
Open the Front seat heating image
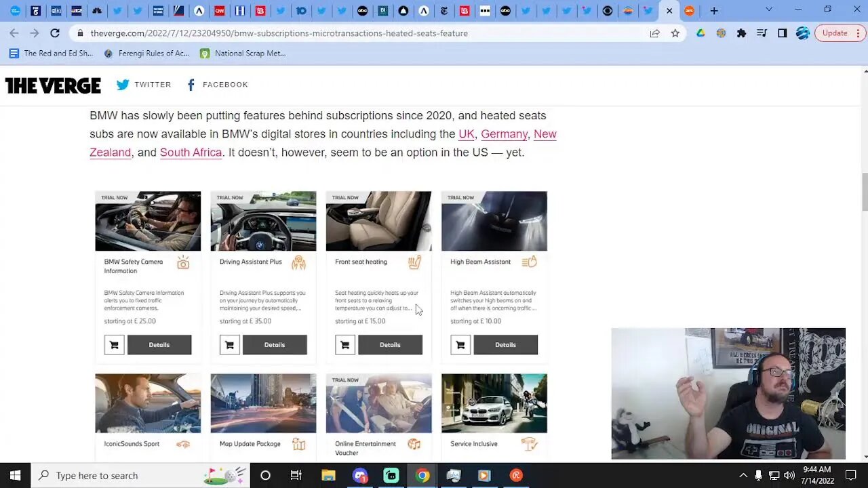click(378, 221)
